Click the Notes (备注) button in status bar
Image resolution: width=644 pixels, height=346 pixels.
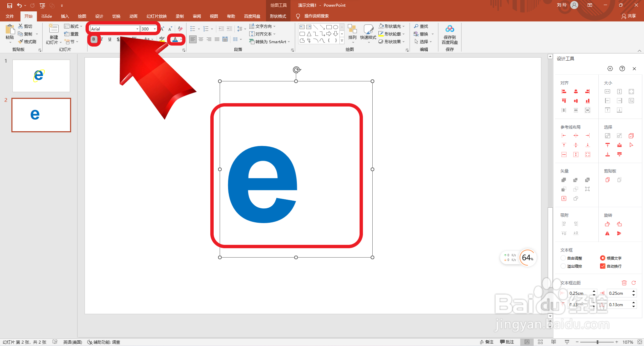coord(486,342)
